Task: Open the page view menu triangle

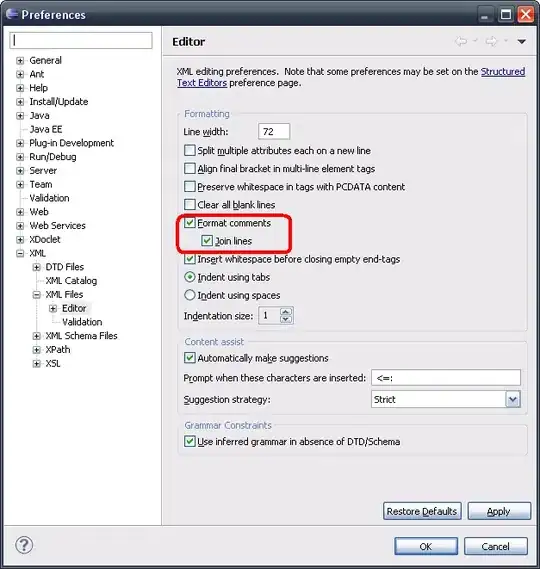Action: tap(521, 41)
